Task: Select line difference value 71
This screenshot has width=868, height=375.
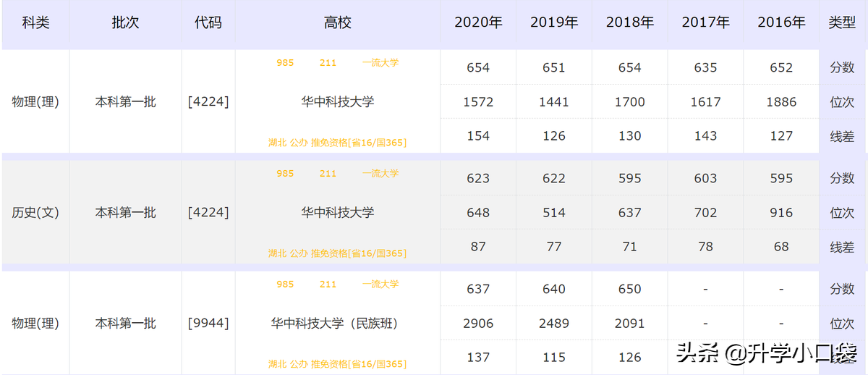Action: click(x=630, y=247)
